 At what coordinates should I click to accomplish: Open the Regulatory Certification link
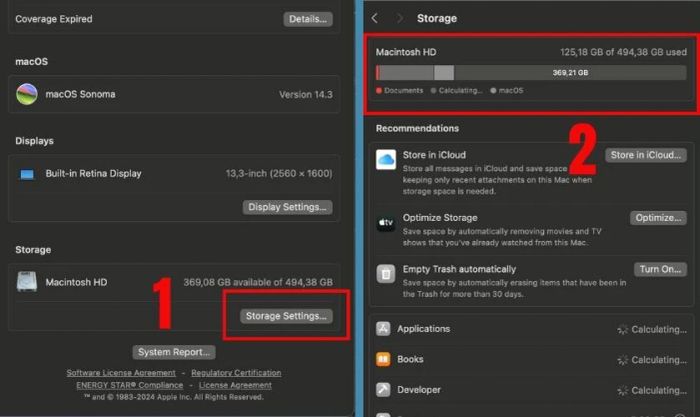click(x=236, y=373)
